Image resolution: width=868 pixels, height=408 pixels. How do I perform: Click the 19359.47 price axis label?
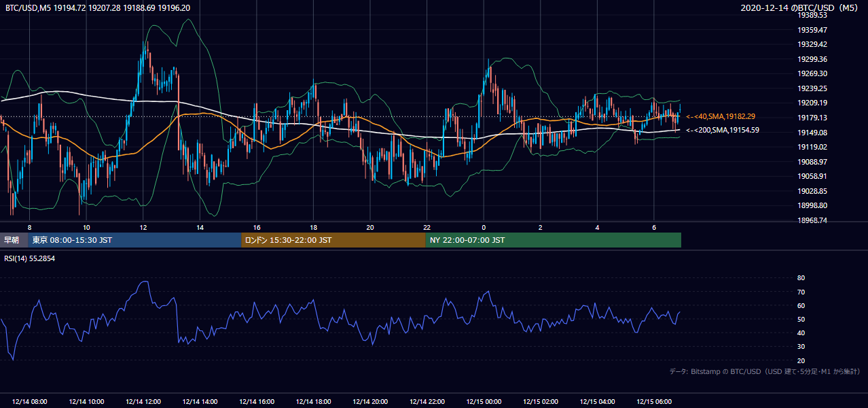pos(812,30)
